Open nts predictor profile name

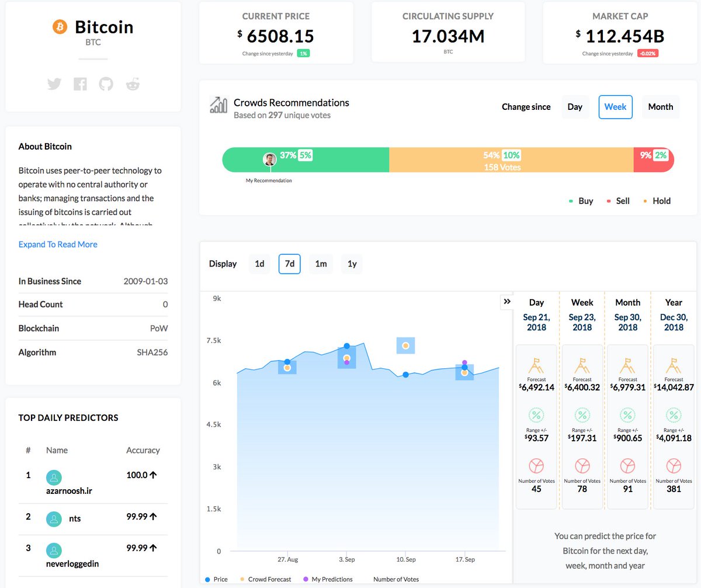75,518
